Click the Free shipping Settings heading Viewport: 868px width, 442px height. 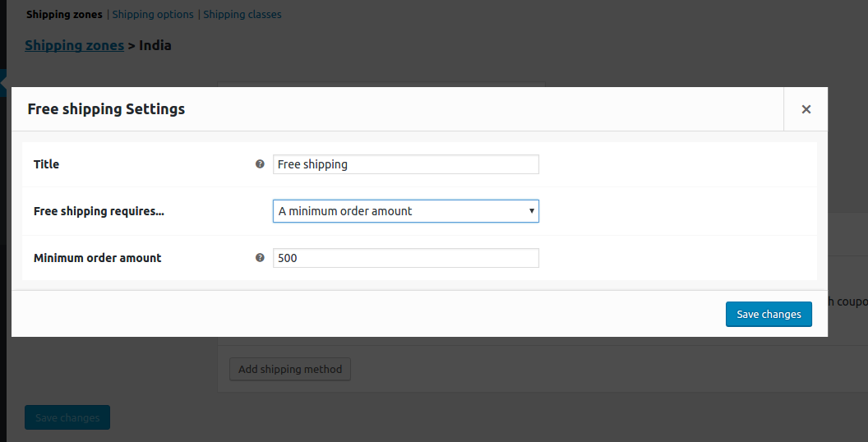tap(106, 109)
